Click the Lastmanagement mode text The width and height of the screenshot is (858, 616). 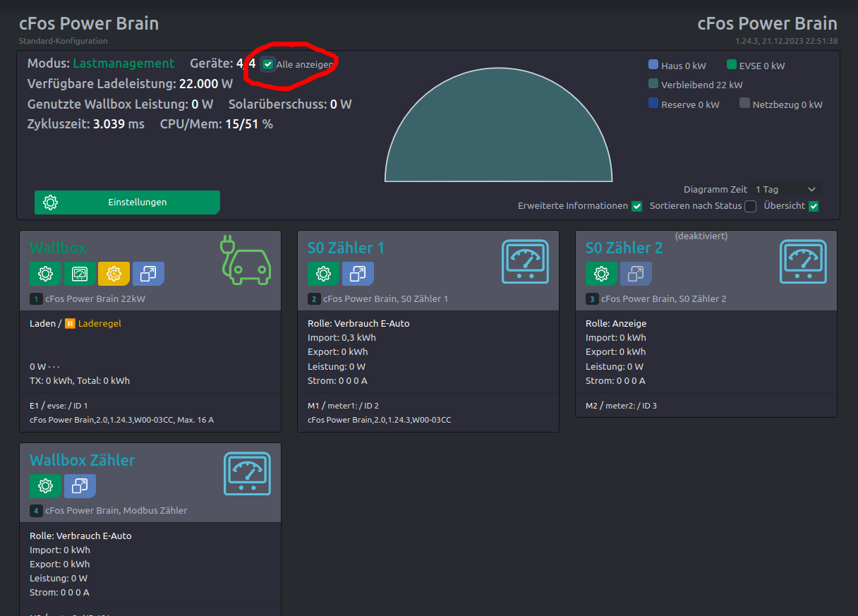point(123,64)
